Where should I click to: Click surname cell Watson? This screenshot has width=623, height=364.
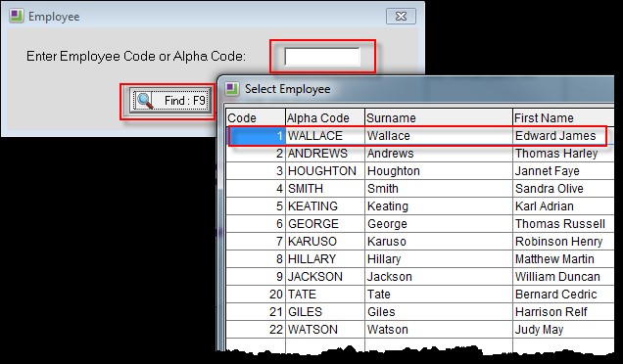coord(439,330)
